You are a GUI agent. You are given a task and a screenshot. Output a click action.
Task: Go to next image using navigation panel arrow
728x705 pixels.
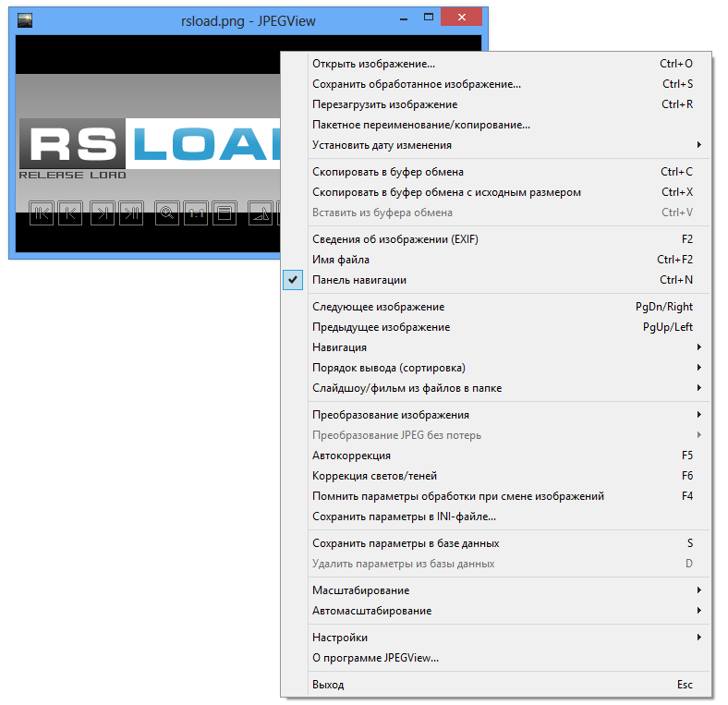103,213
